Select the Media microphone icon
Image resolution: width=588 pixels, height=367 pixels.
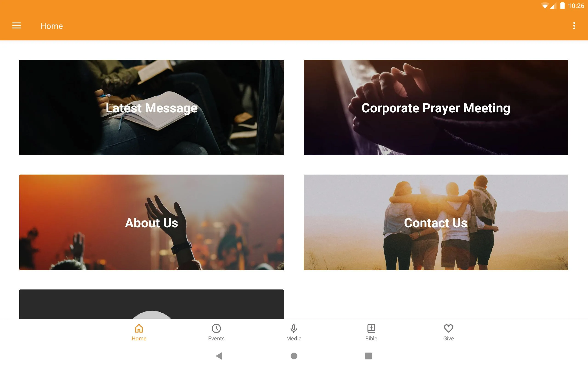point(294,328)
